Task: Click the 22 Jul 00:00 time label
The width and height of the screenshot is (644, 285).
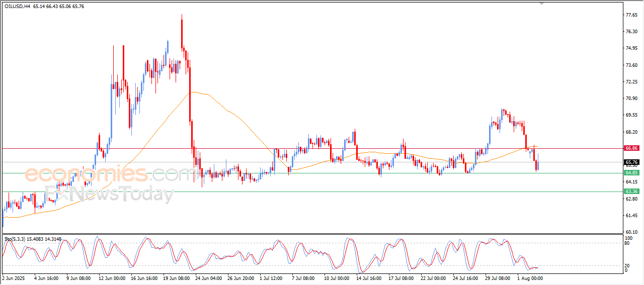Action: click(433, 278)
